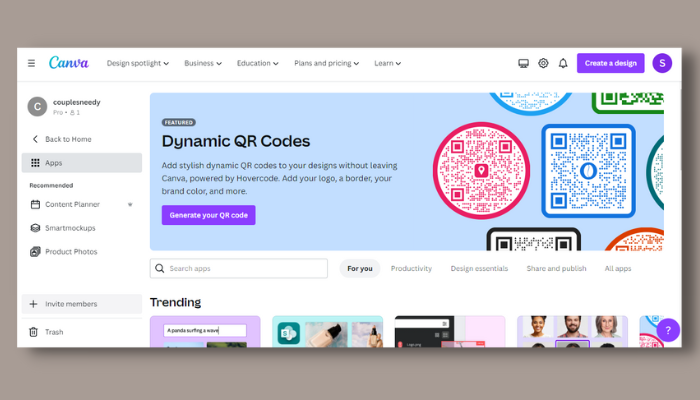
Task: Click the Smartmockups icon
Action: (35, 228)
